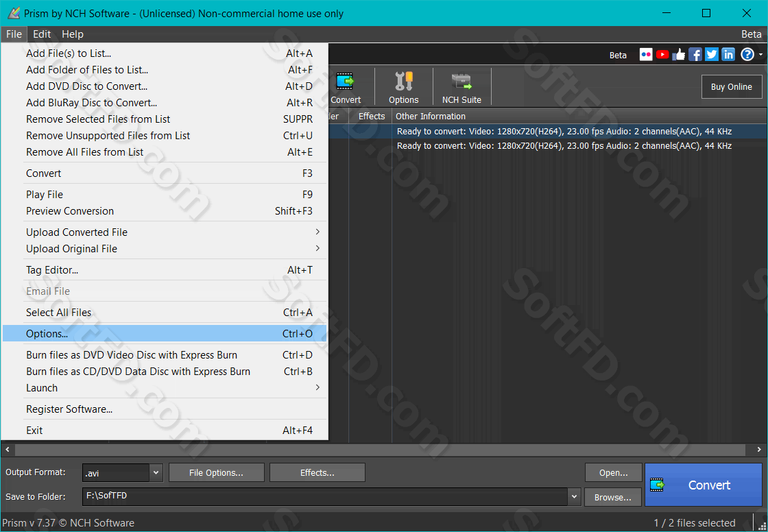This screenshot has width=768, height=532.
Task: Click the Buy Online button
Action: [x=732, y=86]
